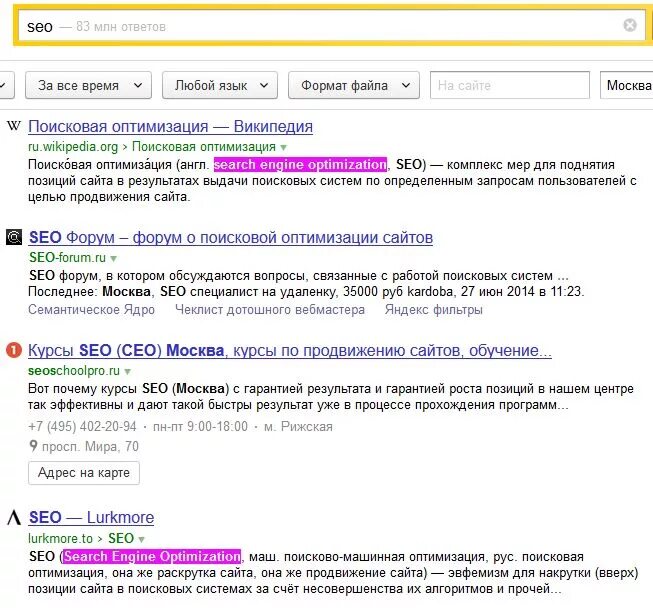The image size is (653, 608).
Task: Click the green "SEO" breadcrumb after lurkmore.to
Action: 121,538
